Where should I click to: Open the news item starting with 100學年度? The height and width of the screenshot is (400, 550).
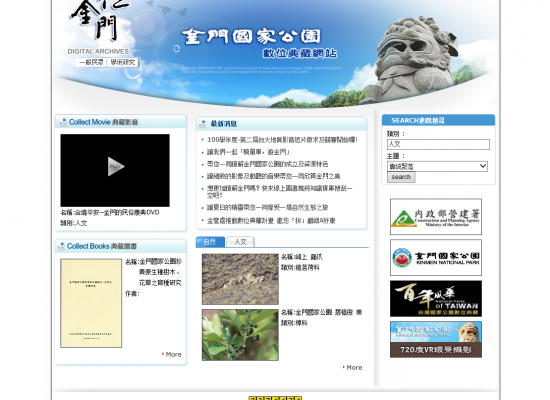click(x=282, y=140)
